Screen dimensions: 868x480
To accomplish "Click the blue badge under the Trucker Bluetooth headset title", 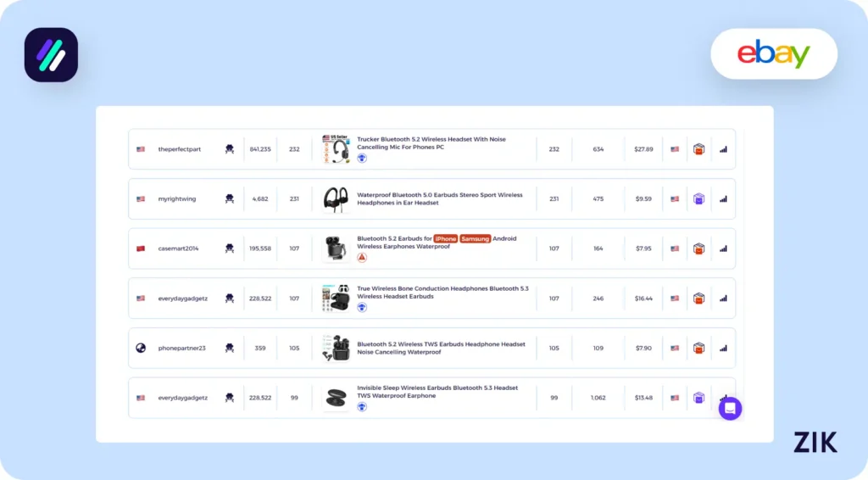I will point(362,158).
